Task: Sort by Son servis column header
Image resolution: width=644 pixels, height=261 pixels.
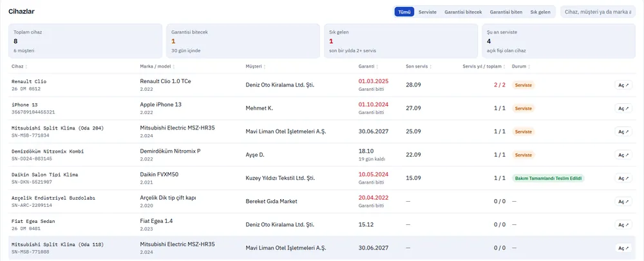Action: (x=418, y=66)
